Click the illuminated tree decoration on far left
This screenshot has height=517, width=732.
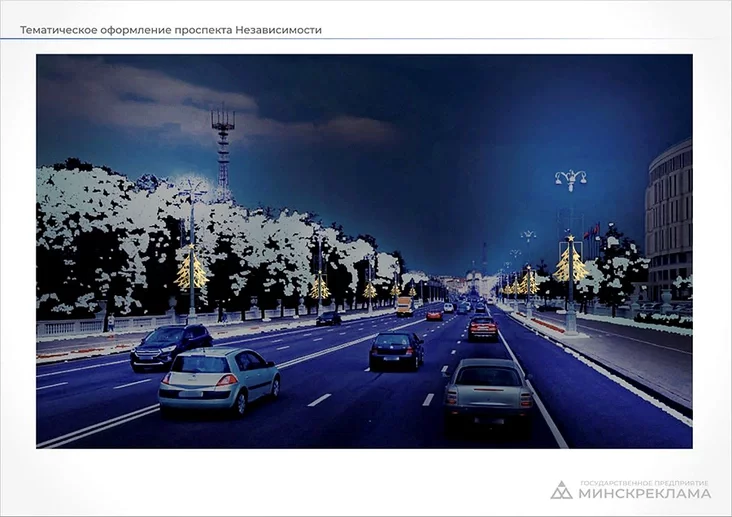[191, 270]
